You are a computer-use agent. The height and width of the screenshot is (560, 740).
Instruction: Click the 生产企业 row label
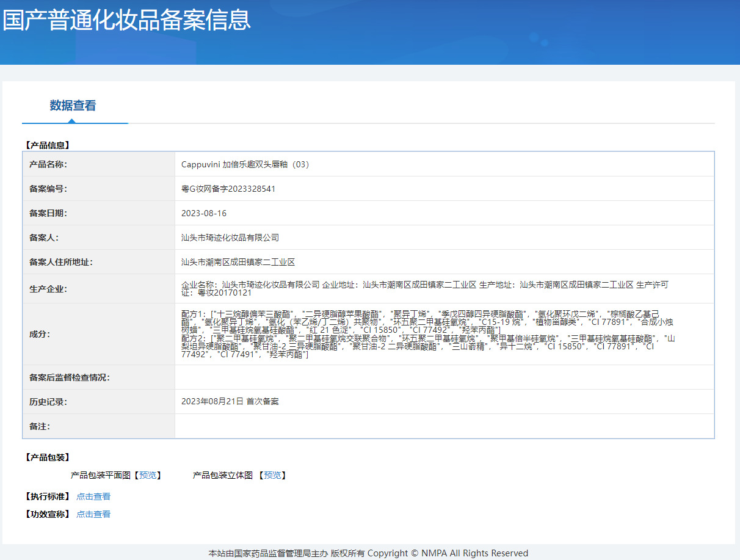tap(48, 289)
